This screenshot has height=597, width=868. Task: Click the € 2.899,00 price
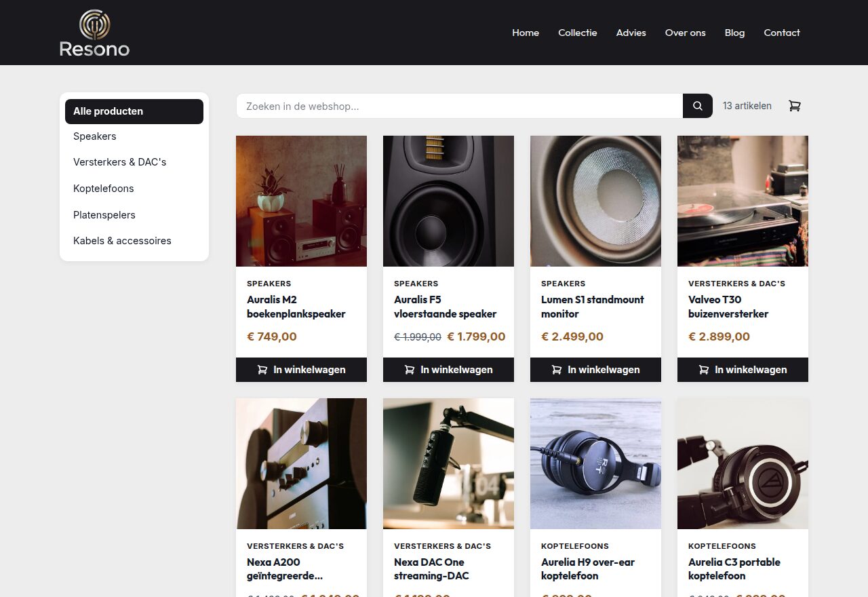(719, 336)
